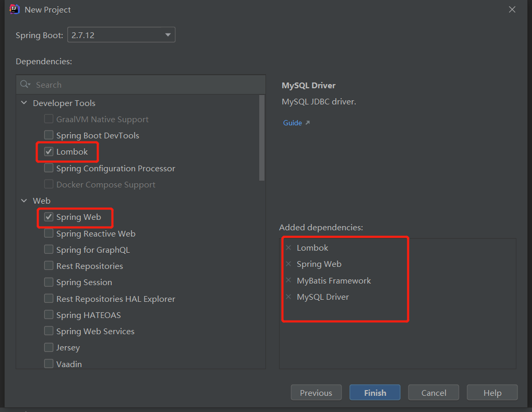The height and width of the screenshot is (412, 532).
Task: Focus the dependency Search field
Action: click(146, 85)
